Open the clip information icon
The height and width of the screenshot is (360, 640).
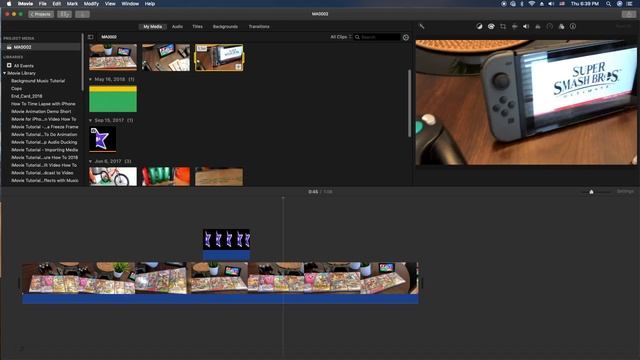[x=573, y=26]
